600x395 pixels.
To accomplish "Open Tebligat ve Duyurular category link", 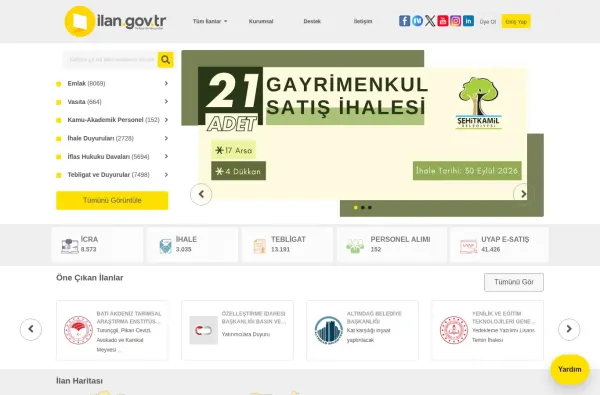I will pos(108,175).
